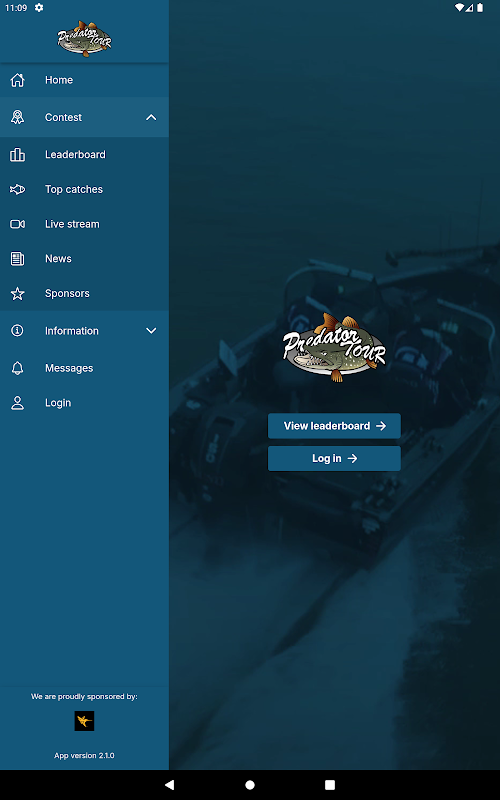Tap the Information menu label

tap(72, 331)
